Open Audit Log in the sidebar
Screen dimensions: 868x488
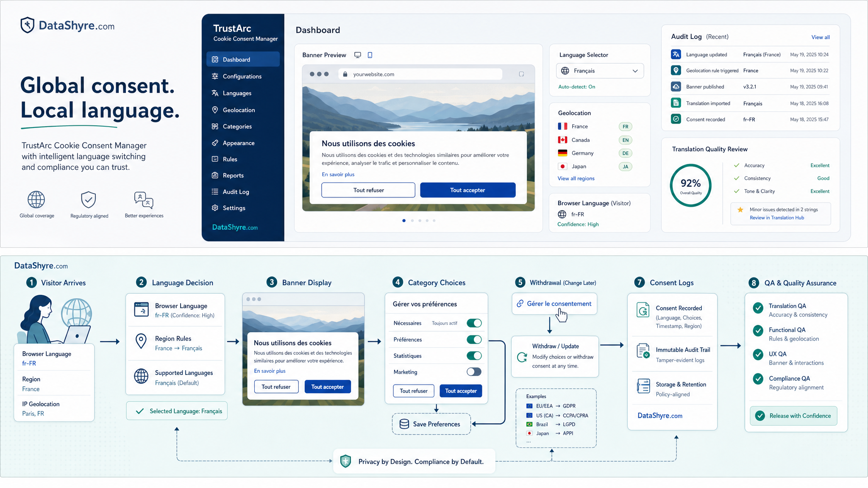[243, 191]
